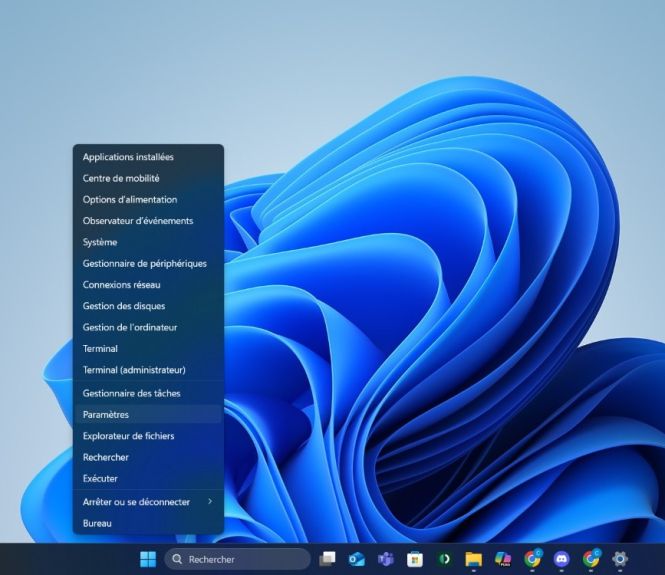The height and width of the screenshot is (575, 665).
Task: Choose Options d'alimentation
Action: pos(148,199)
